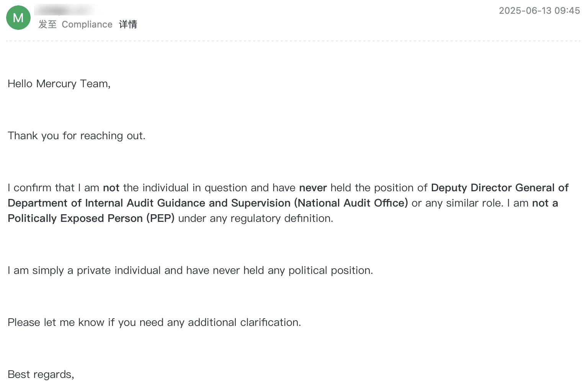The width and height of the screenshot is (588, 381).
Task: Click the bold word never
Action: click(x=313, y=188)
